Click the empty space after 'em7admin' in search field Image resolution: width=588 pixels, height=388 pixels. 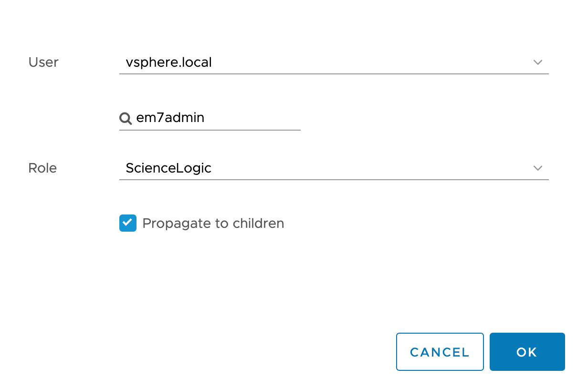point(253,118)
